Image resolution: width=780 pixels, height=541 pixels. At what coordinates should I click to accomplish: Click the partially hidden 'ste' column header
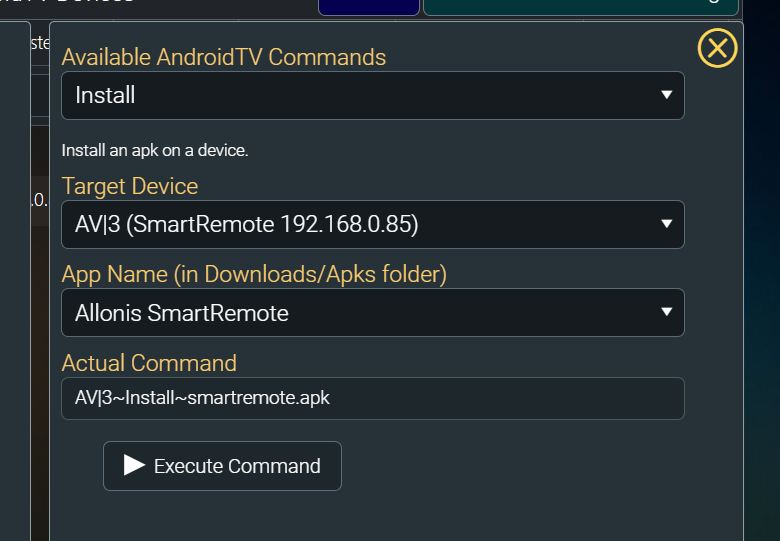(x=40, y=43)
